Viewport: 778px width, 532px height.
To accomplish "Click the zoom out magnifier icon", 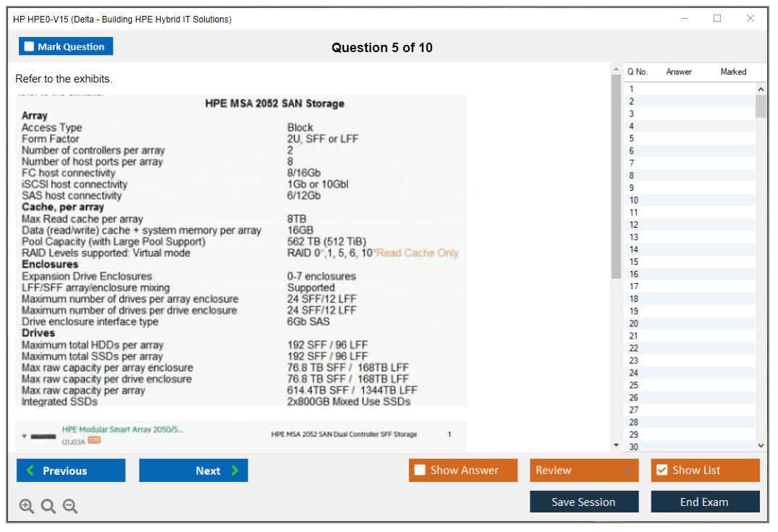I will click(x=70, y=507).
